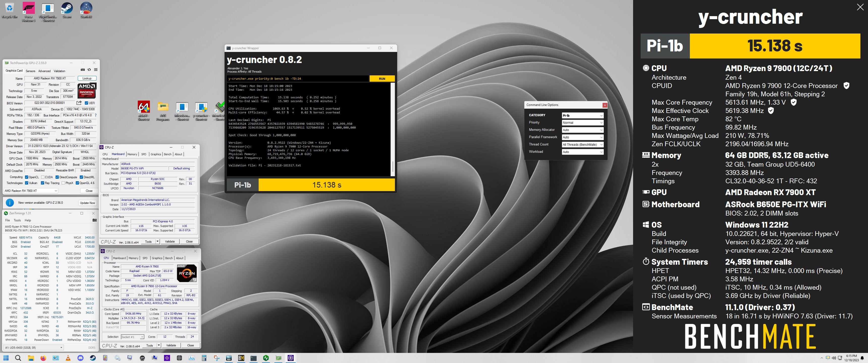Open VLC media player from the taskbar

(68, 358)
